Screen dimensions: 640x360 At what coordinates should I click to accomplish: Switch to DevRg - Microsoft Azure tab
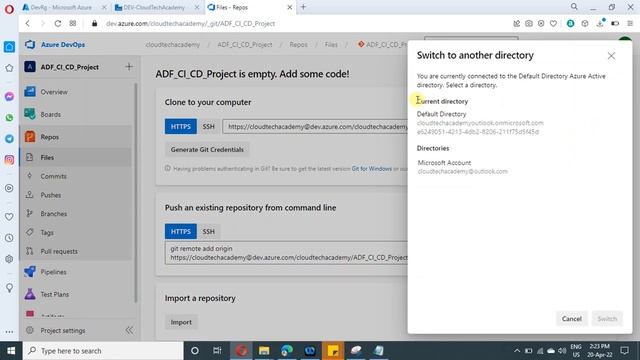click(x=60, y=7)
